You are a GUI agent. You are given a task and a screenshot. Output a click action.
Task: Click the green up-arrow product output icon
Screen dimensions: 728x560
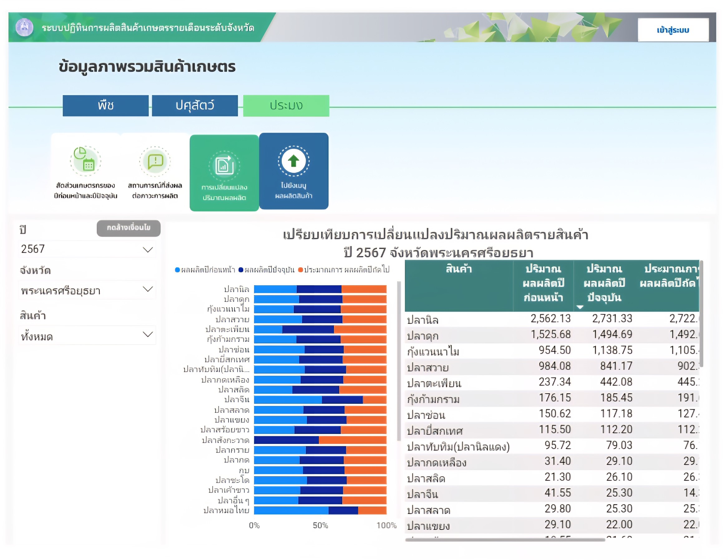(x=294, y=161)
